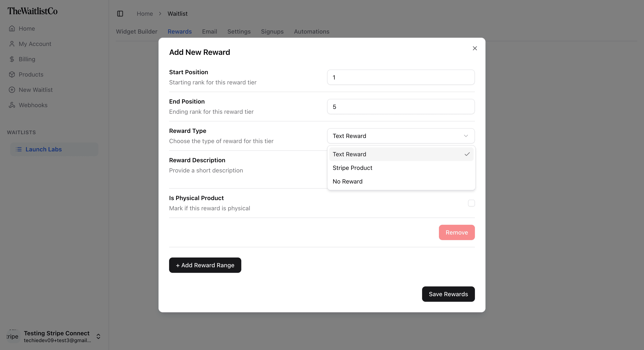Viewport: 644px width, 350px height.
Task: Open the Signups tab
Action: tap(272, 31)
